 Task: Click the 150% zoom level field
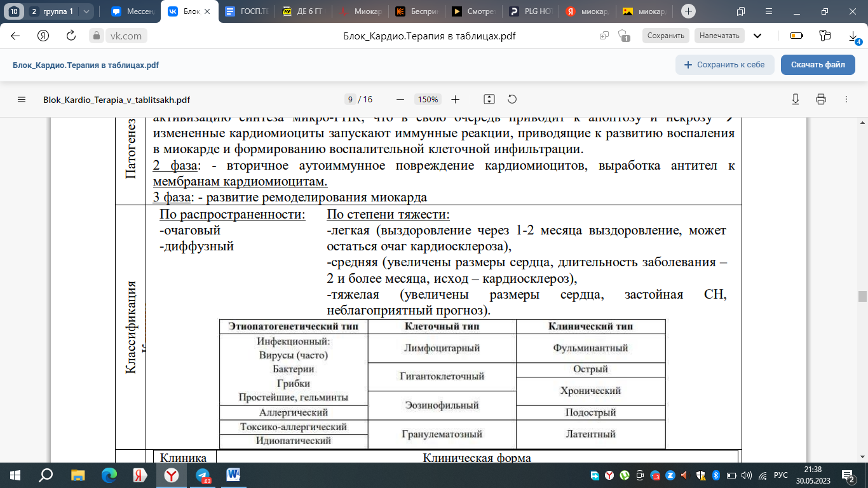(428, 100)
